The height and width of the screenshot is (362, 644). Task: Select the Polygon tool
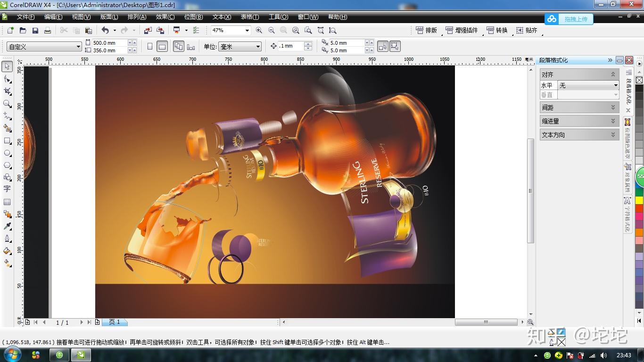pyautogui.click(x=7, y=165)
